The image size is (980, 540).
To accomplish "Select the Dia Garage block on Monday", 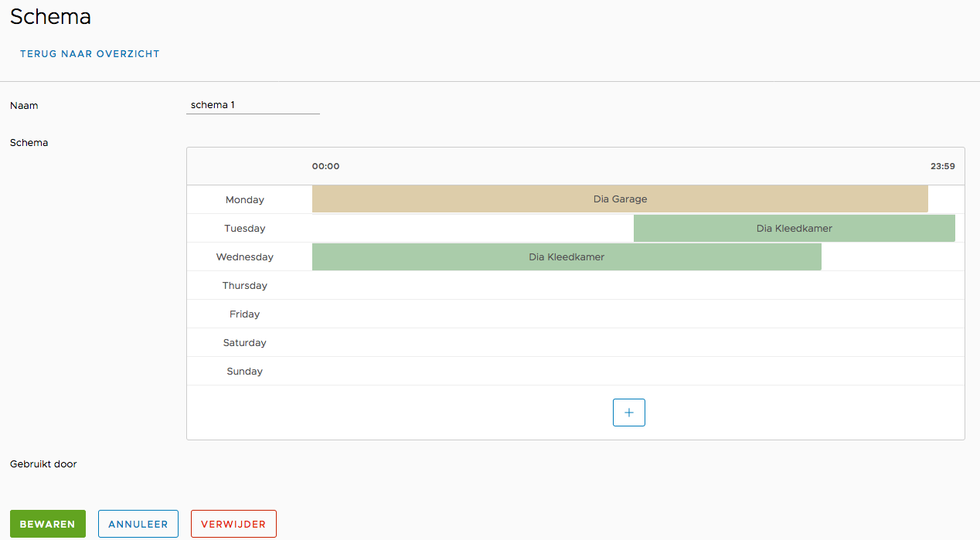I will tap(620, 199).
